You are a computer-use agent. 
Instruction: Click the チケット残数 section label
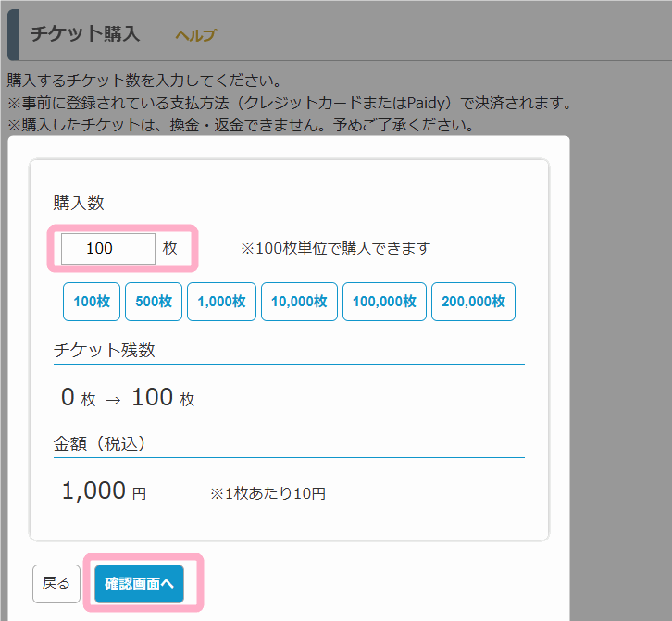[105, 350]
